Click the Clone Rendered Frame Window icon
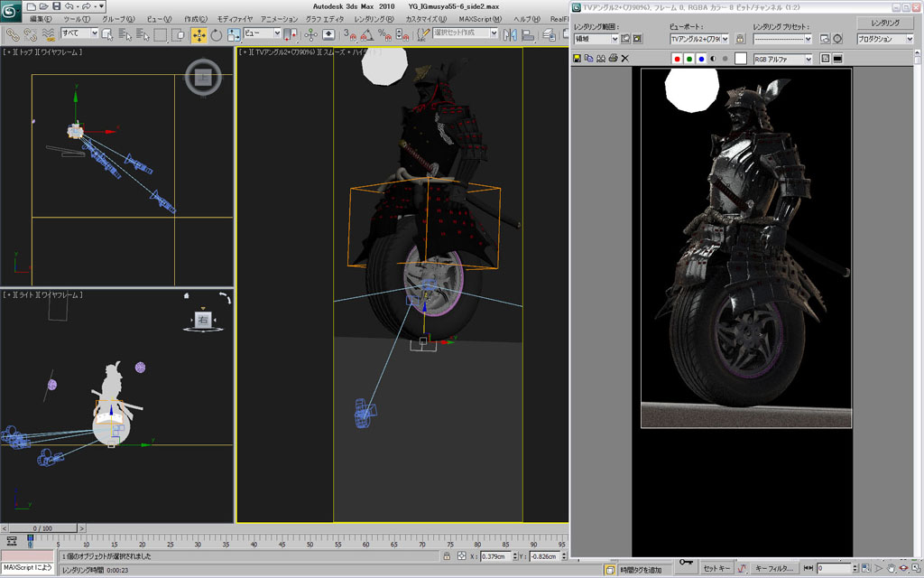Screen dimensions: 924x578 click(x=601, y=59)
